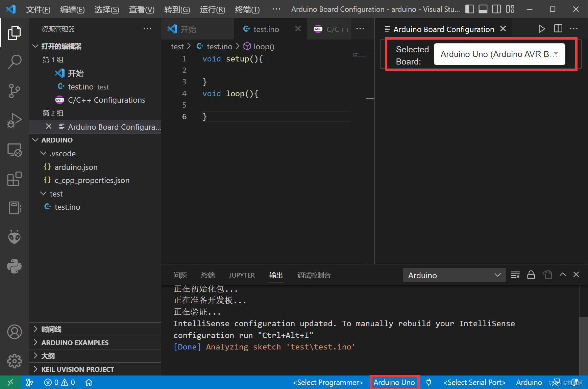Image resolution: width=588 pixels, height=389 pixels.
Task: Click Select Serial Port in status bar
Action: coord(474,382)
